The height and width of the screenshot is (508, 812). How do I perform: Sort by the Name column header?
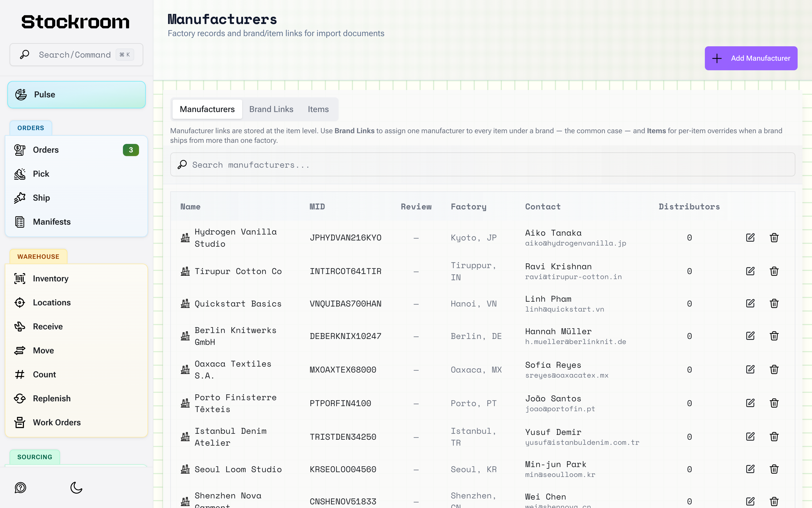tap(190, 207)
